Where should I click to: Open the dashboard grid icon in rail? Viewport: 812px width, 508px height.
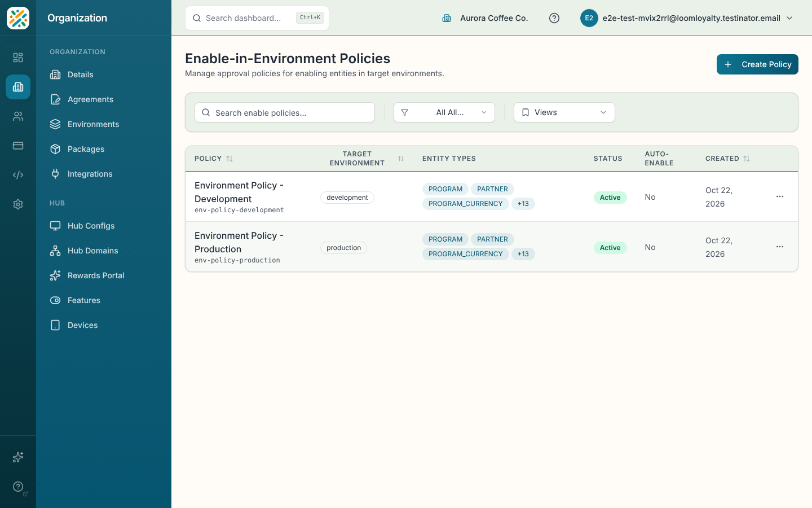pos(18,58)
